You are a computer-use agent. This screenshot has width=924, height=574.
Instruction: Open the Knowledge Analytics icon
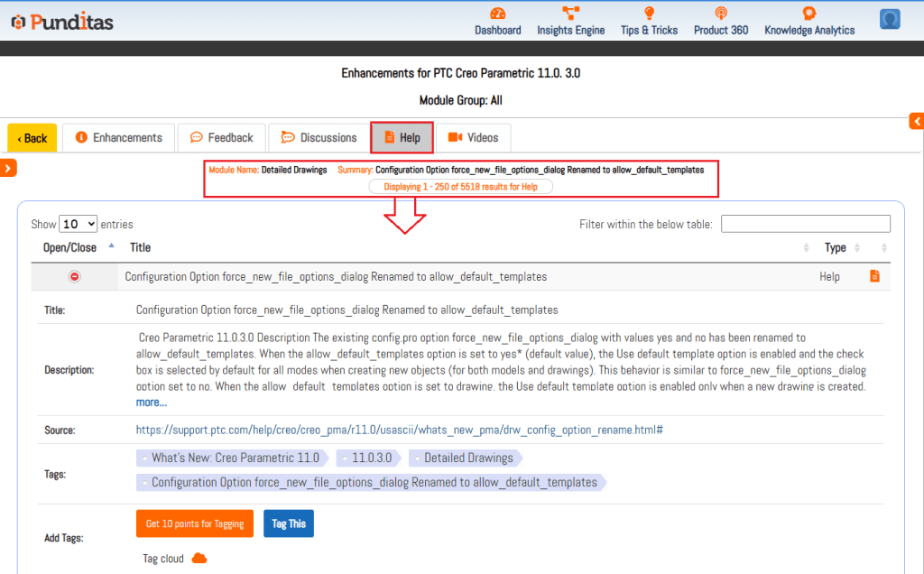[809, 14]
